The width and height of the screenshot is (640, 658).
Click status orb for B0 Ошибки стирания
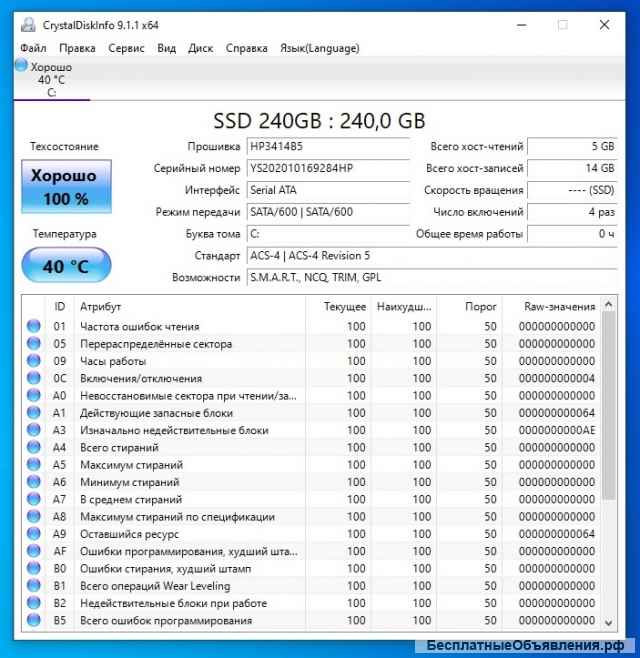tap(34, 568)
